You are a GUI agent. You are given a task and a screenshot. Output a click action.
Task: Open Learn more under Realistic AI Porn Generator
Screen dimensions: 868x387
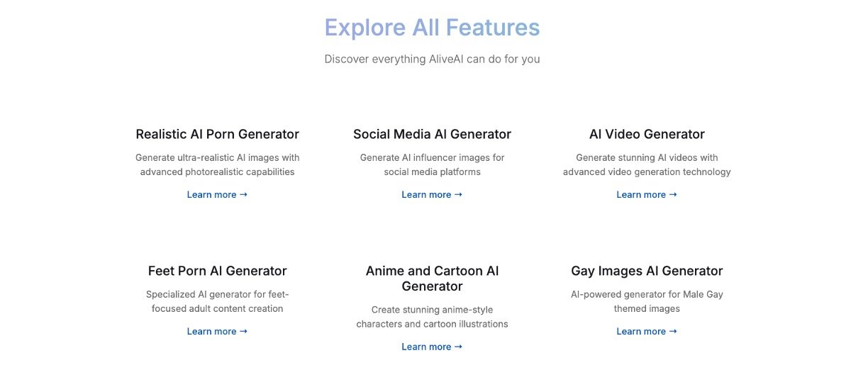[217, 195]
